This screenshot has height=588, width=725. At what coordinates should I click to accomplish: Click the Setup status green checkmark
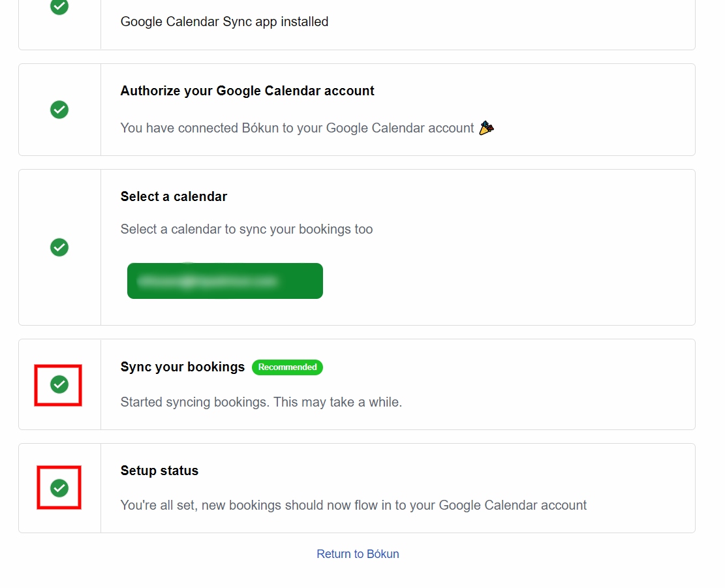pyautogui.click(x=59, y=488)
